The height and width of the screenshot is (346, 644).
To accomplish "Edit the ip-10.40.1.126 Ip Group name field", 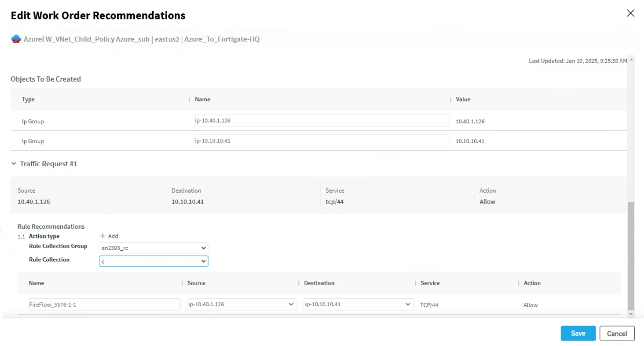I will point(321,121).
